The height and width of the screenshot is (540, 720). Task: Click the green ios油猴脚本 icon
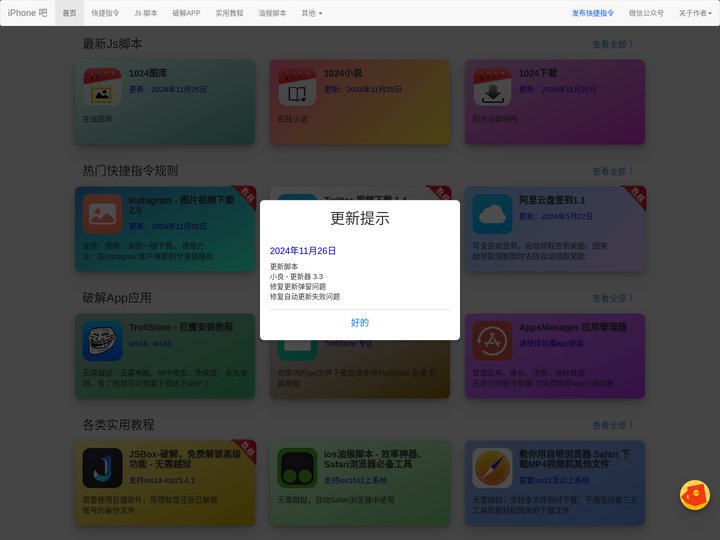click(297, 468)
